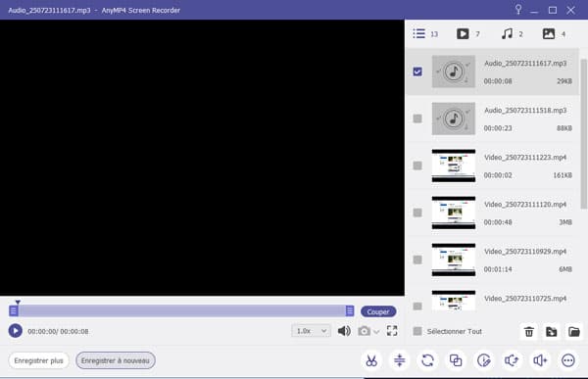
Task: Play the audio recording
Action: (x=16, y=331)
